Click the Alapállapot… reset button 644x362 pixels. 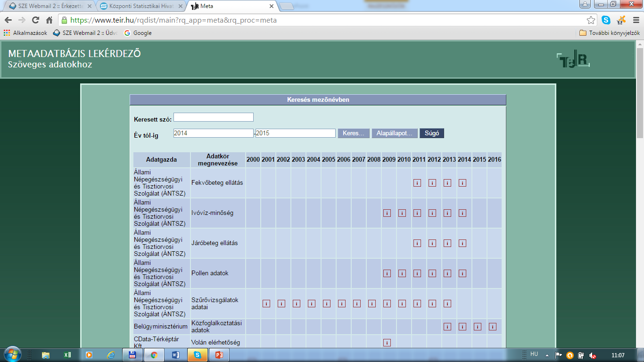point(395,133)
